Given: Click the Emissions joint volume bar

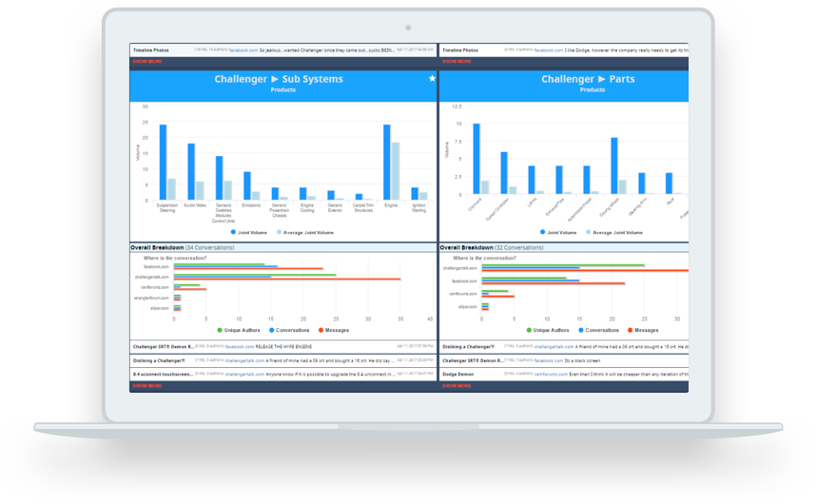Looking at the screenshot, I should click(247, 185).
